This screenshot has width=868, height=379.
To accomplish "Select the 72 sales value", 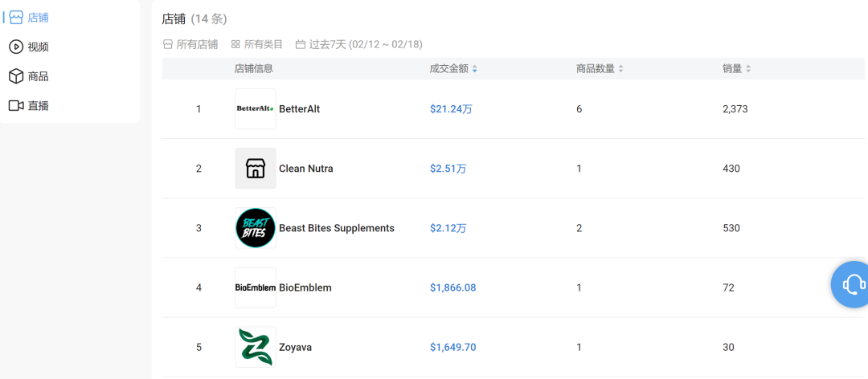I will coord(728,287).
